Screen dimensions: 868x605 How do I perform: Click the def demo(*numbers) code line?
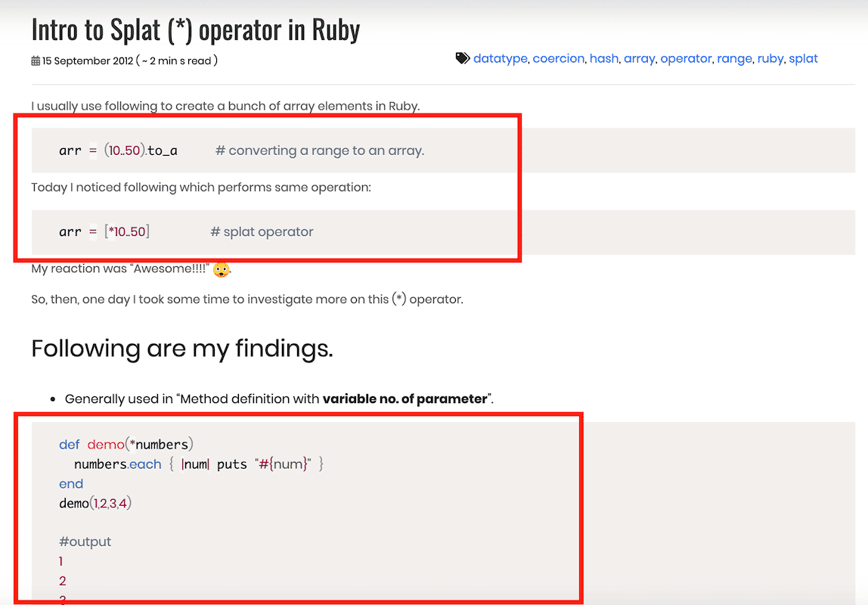(126, 445)
